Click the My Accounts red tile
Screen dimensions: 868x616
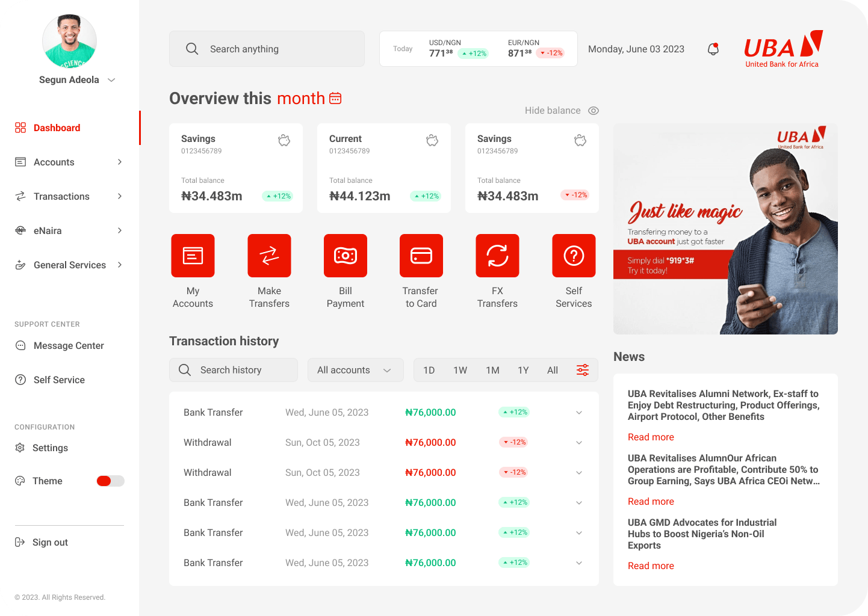(x=193, y=256)
